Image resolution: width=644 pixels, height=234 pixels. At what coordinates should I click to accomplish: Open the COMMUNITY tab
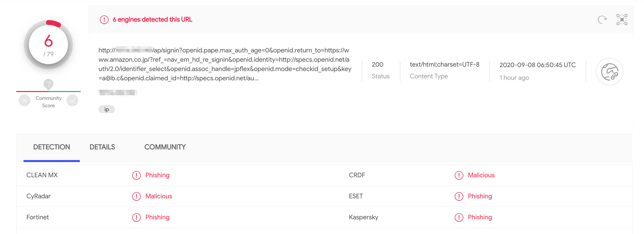[165, 147]
